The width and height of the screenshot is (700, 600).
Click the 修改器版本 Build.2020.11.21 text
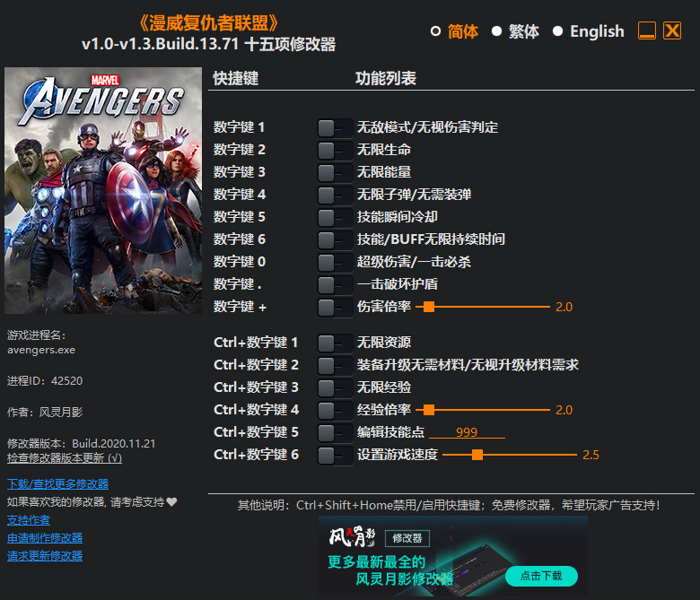[82, 444]
